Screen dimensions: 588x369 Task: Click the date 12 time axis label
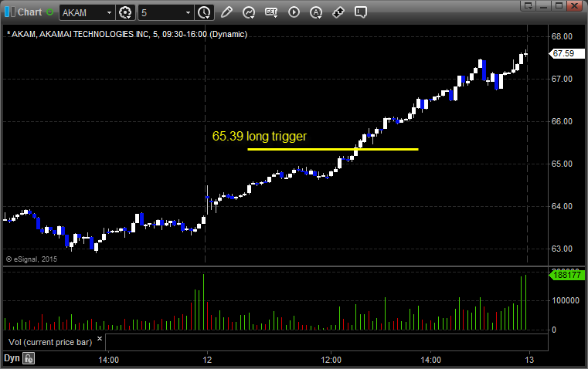(x=207, y=360)
